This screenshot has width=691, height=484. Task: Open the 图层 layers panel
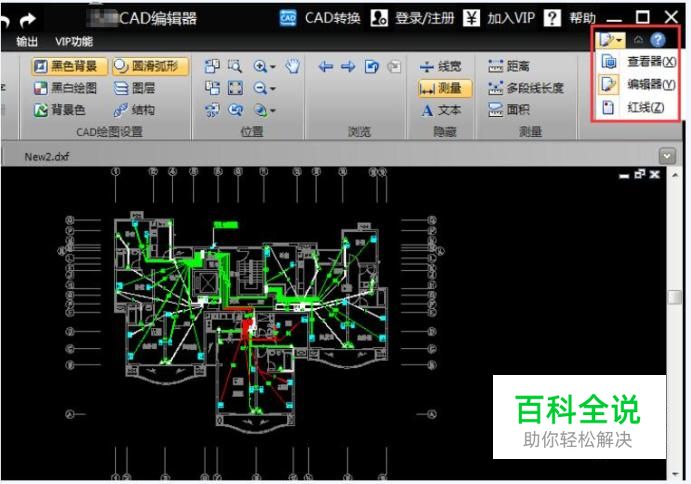click(134, 88)
